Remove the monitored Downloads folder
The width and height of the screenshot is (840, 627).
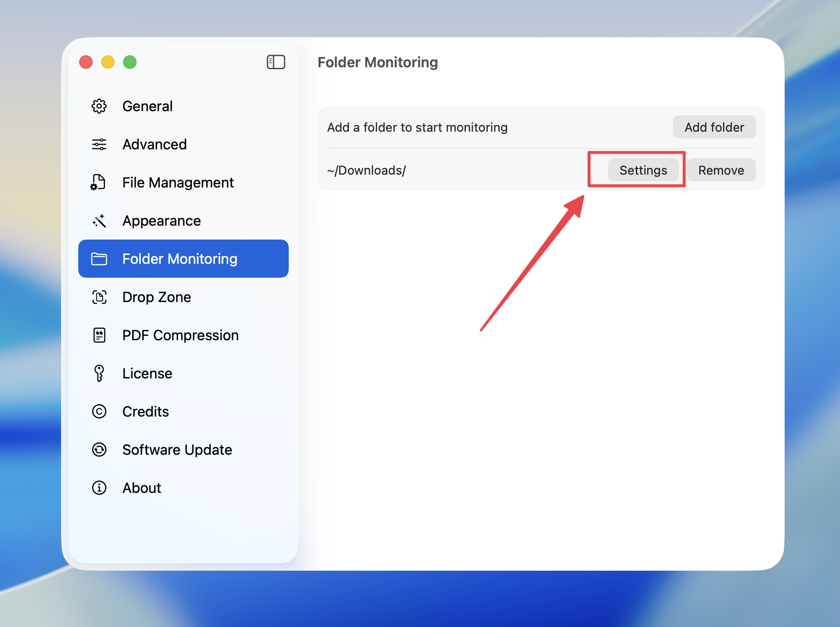point(721,170)
